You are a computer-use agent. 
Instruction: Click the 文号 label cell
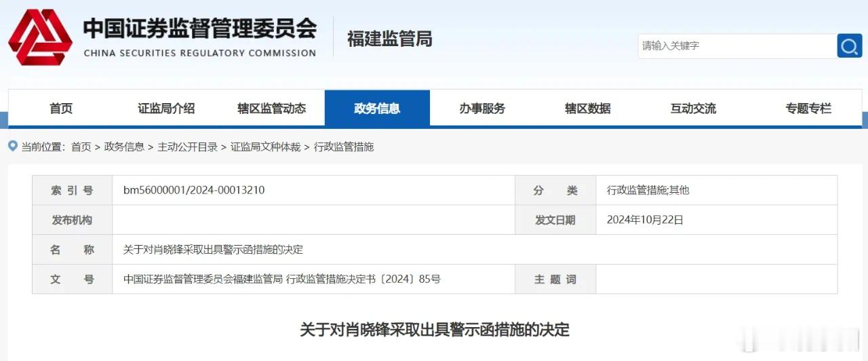tap(72, 279)
